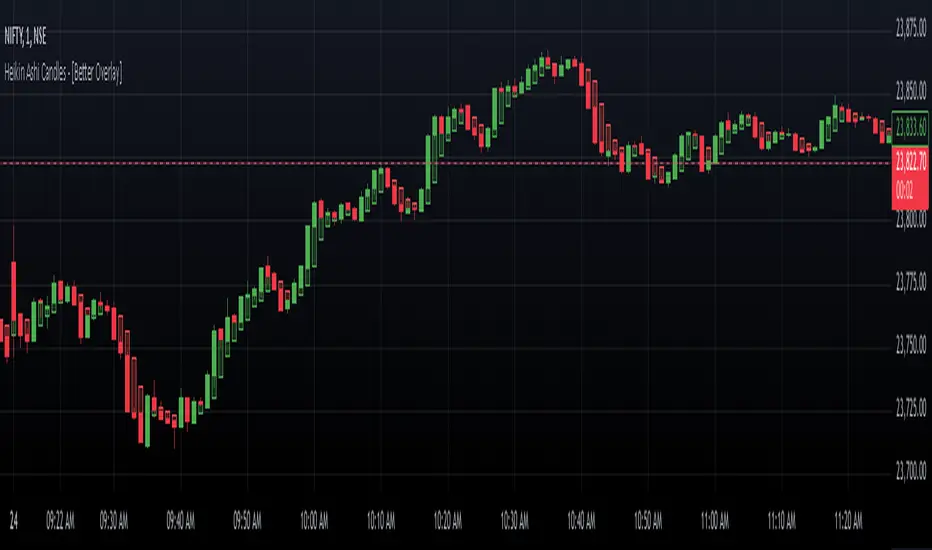The width and height of the screenshot is (932, 550).
Task: Click the 23,750.00 price axis value
Action: [911, 344]
